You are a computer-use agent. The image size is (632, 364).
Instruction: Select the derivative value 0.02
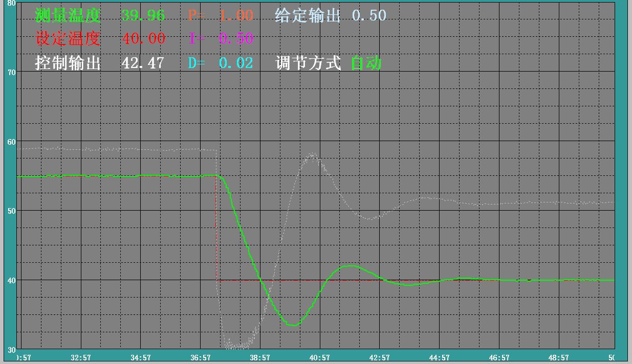[236, 63]
